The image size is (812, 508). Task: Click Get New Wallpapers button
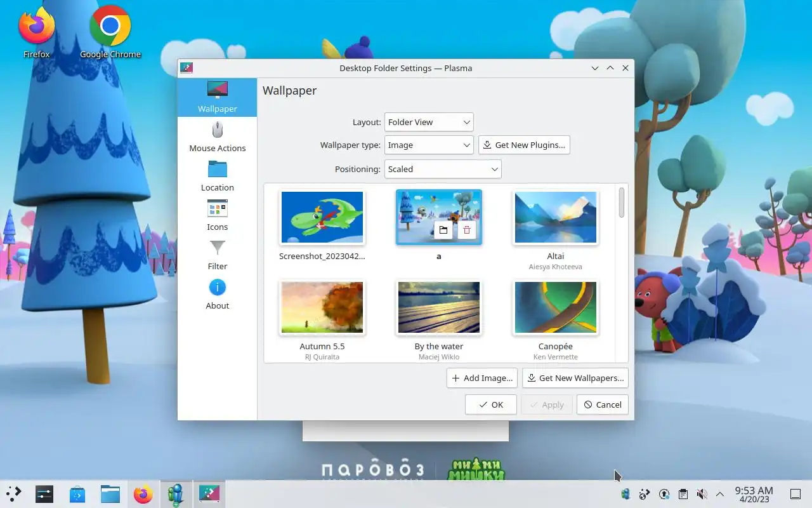(x=575, y=378)
